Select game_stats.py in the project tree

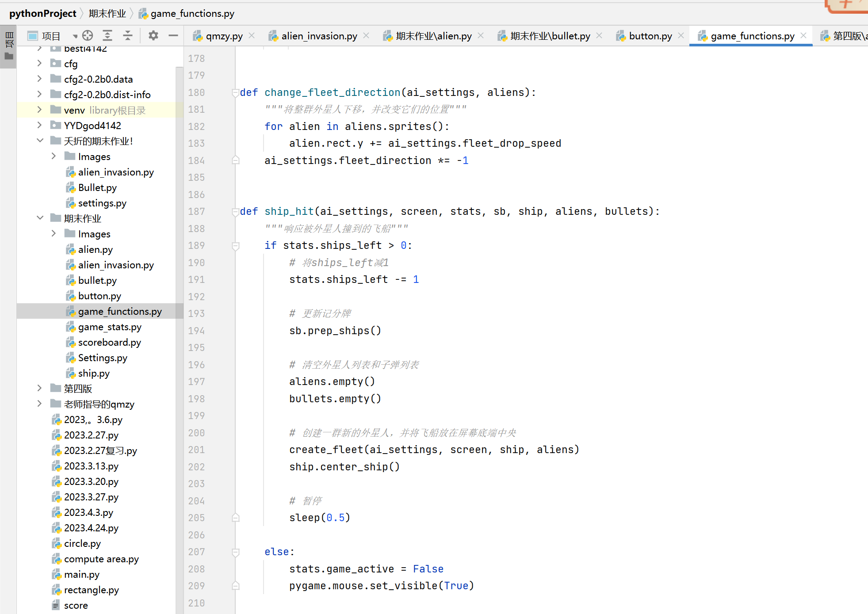(x=110, y=327)
